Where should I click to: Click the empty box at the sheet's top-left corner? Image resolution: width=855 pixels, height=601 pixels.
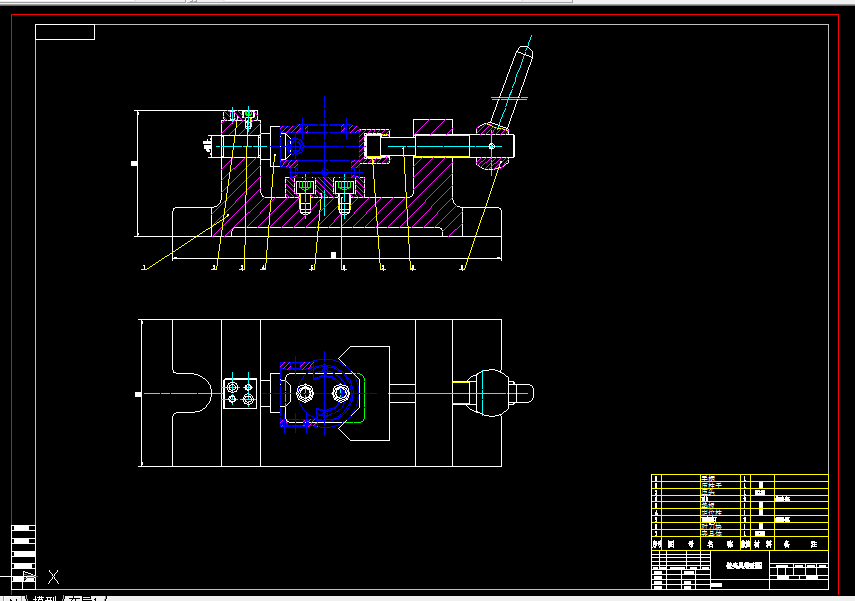click(x=65, y=32)
